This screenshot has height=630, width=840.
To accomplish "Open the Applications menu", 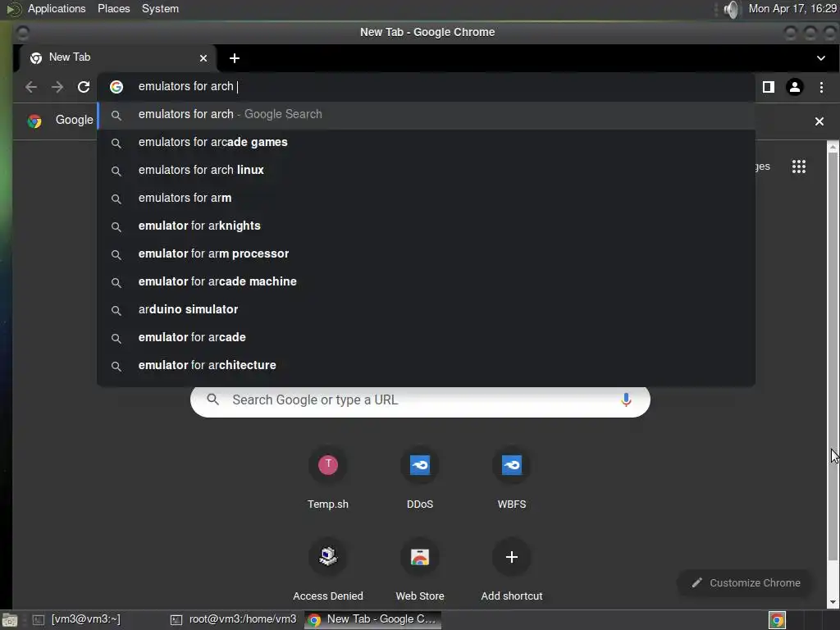I will [57, 8].
